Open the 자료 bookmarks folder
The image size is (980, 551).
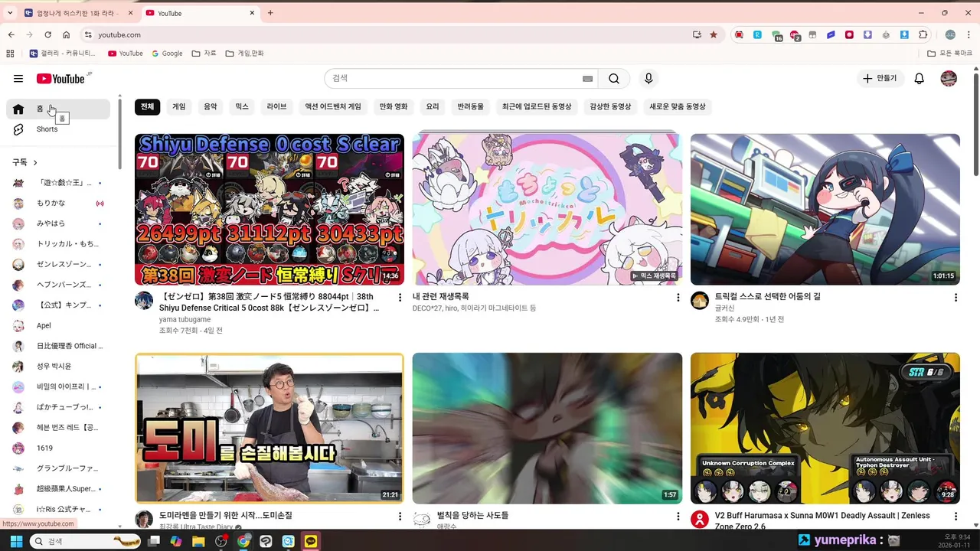204,54
